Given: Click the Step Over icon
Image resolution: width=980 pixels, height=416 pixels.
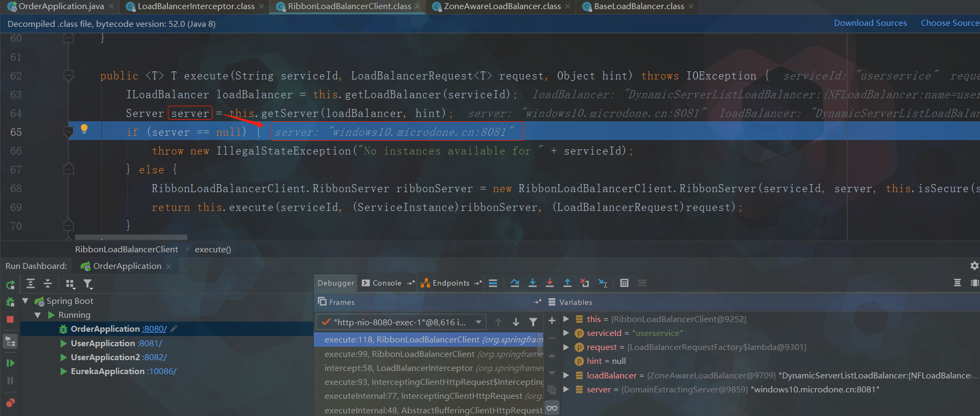Looking at the screenshot, I should 515,283.
